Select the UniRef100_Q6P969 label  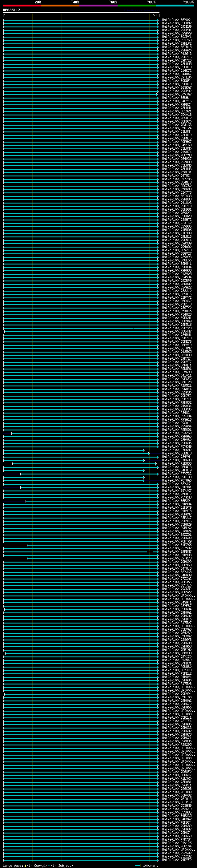177,565
